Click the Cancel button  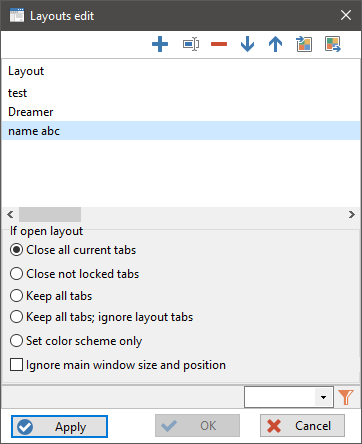[x=302, y=426]
